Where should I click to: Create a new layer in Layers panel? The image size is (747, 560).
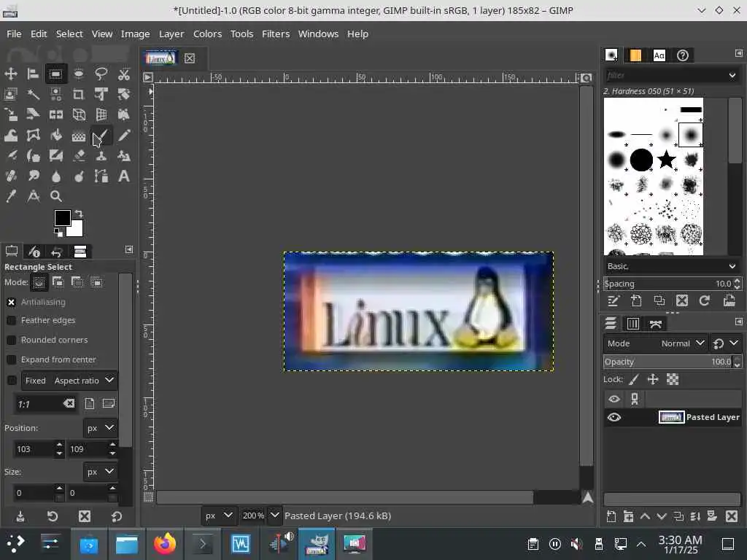(x=611, y=516)
